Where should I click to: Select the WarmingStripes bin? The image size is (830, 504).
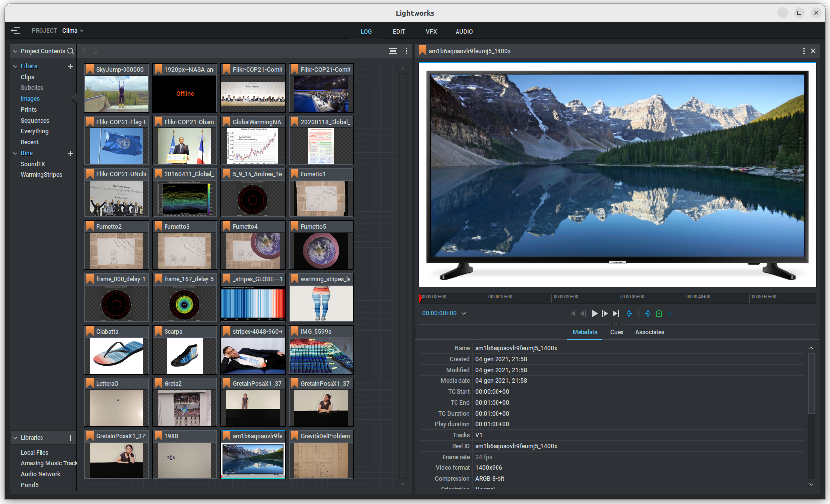(x=41, y=175)
